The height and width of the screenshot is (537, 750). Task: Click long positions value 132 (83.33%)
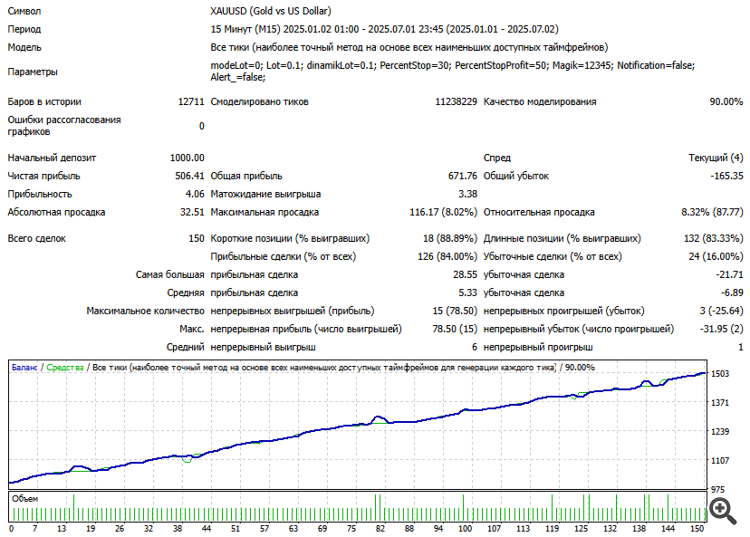pos(714,239)
